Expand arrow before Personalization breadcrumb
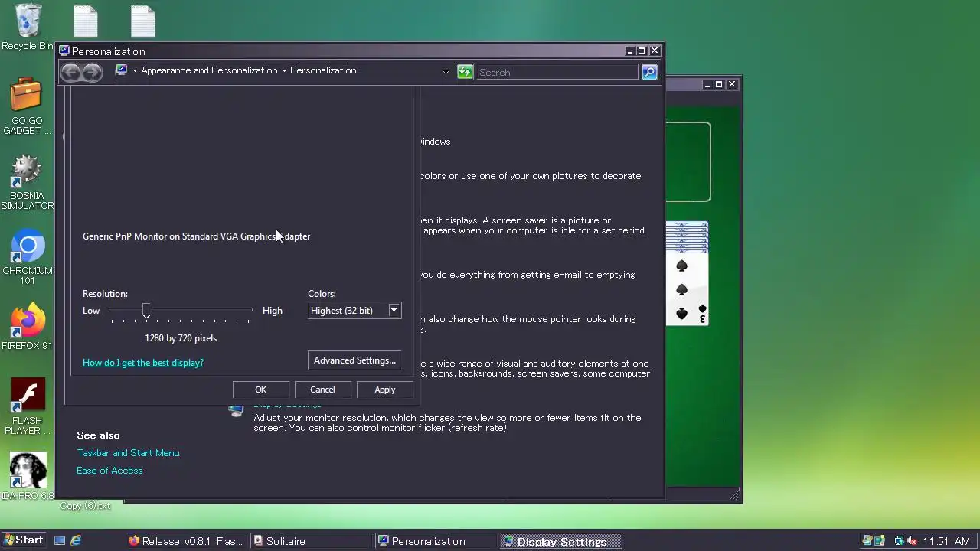Viewport: 980px width, 551px height. tap(284, 70)
